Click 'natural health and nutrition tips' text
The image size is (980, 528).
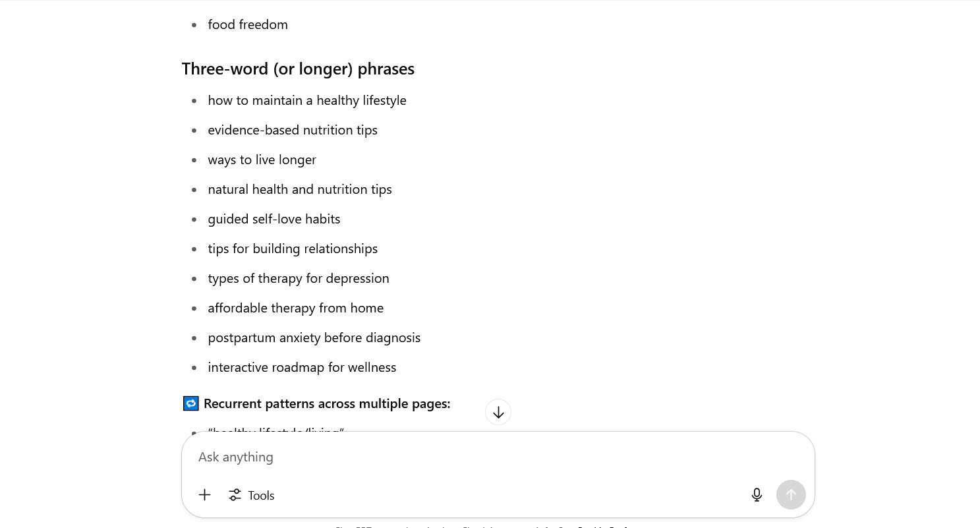[x=300, y=190]
